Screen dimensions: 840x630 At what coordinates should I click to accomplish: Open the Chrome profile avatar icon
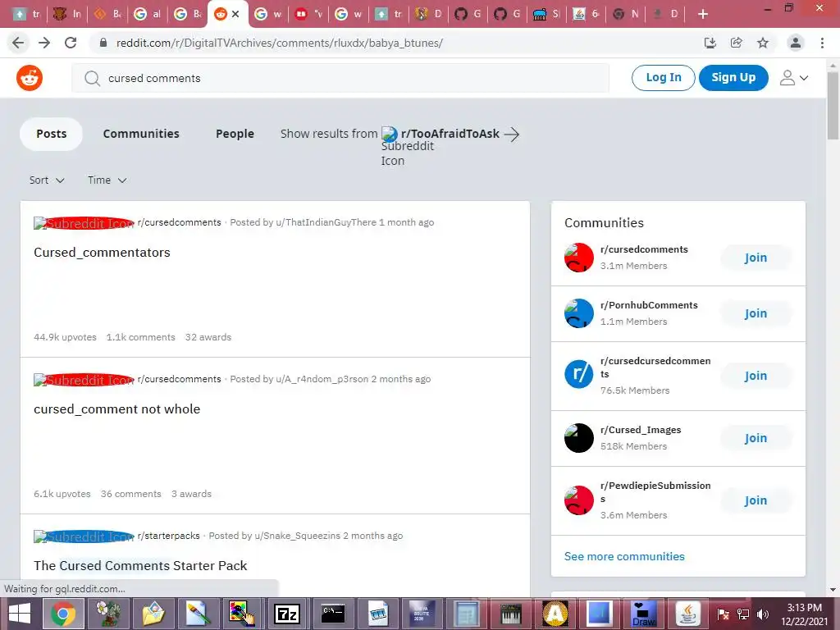point(796,43)
